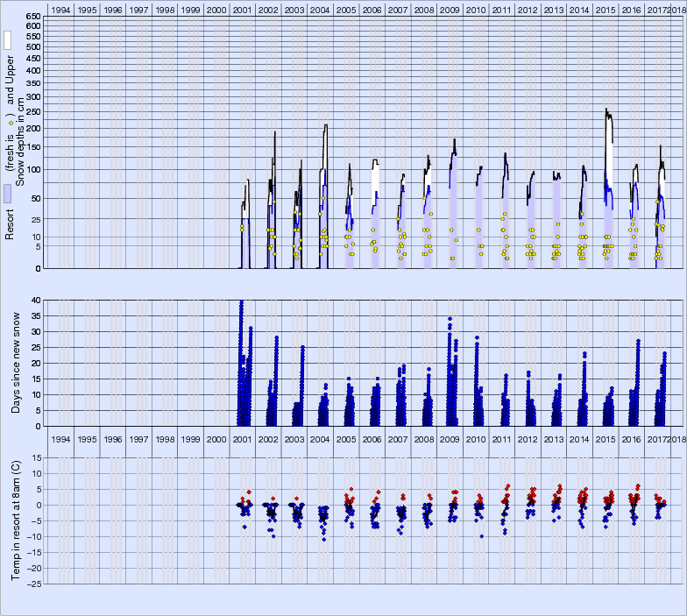The width and height of the screenshot is (687, 616).
Task: Click the tallest 2015 upper snow depth peak
Action: point(606,110)
